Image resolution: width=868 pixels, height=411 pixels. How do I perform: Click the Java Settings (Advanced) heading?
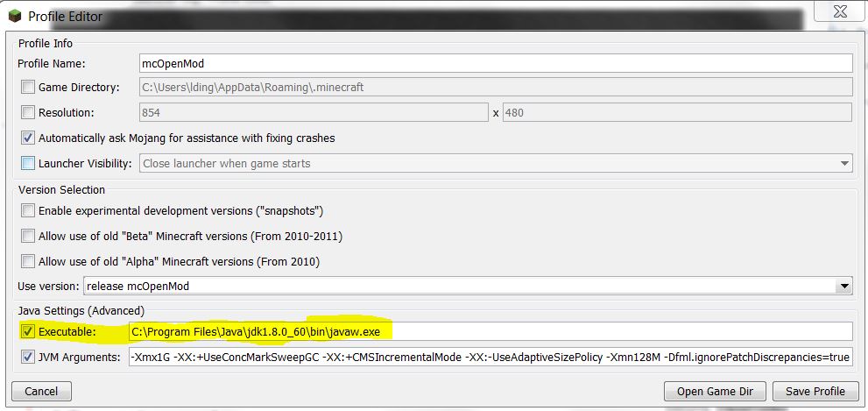coord(81,310)
